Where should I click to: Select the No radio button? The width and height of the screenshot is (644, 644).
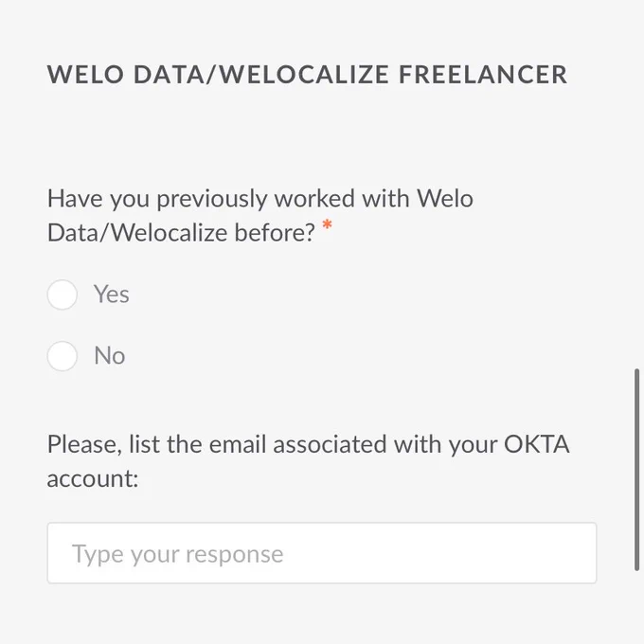click(x=62, y=356)
